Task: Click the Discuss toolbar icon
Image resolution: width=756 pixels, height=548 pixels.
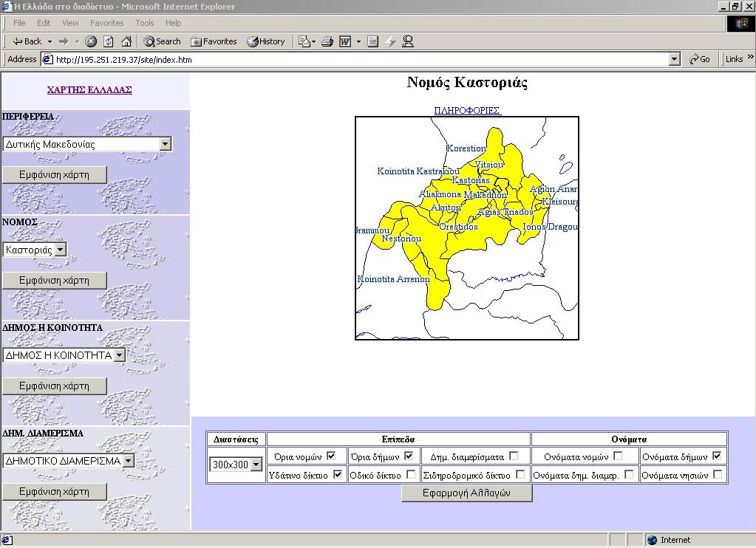Action: (x=372, y=41)
